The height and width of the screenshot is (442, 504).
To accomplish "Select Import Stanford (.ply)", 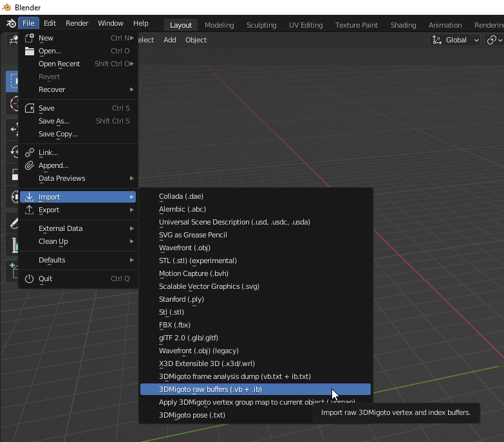I will (256, 299).
